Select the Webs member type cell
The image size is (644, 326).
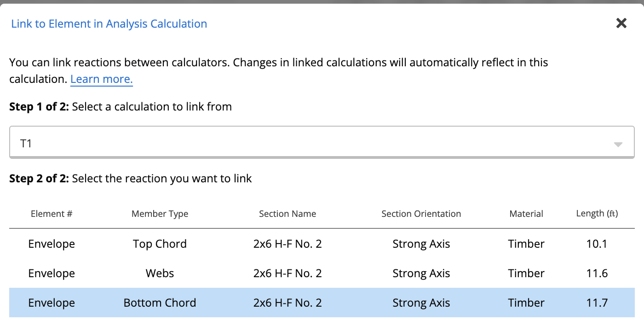(160, 274)
